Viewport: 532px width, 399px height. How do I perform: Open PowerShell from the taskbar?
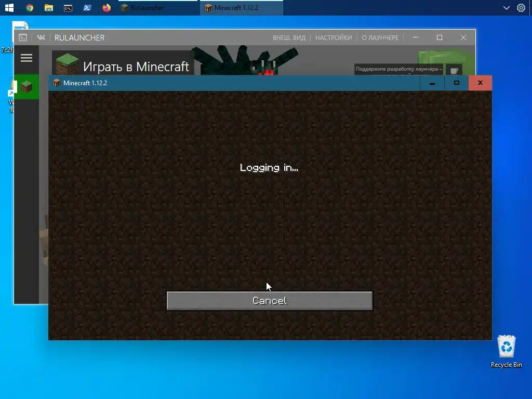pyautogui.click(x=87, y=7)
